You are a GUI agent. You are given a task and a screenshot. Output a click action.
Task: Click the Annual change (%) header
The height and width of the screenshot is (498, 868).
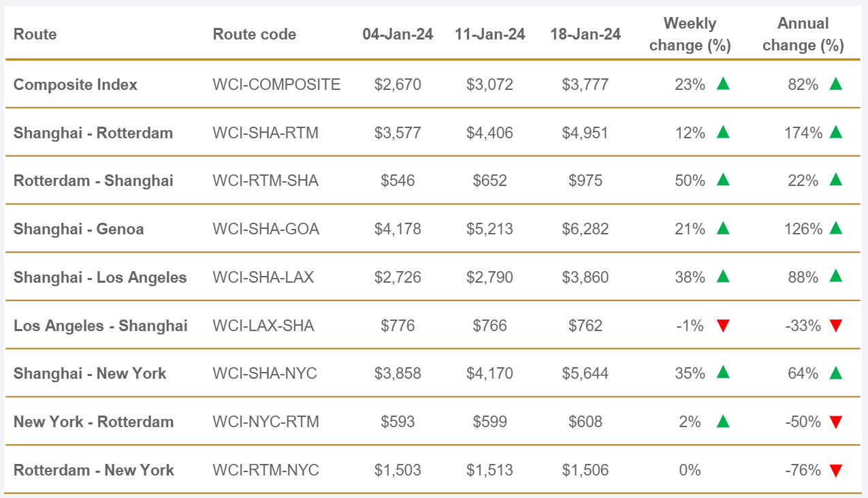[803, 34]
